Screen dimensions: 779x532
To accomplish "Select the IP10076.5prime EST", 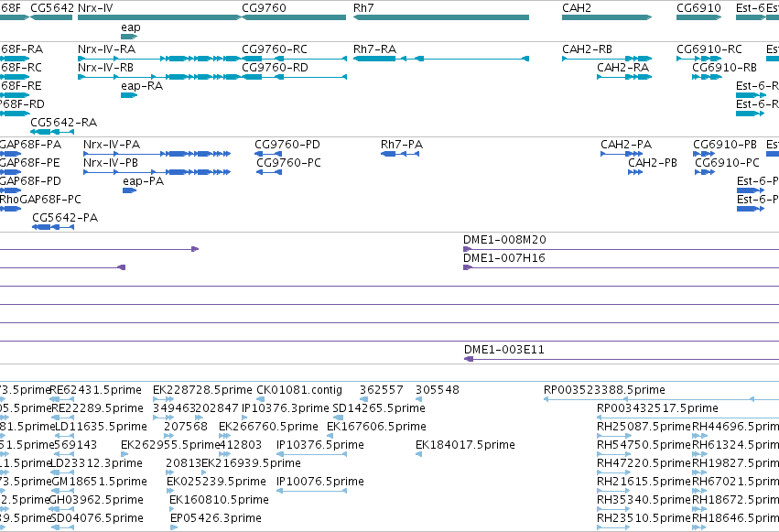I will click(x=311, y=491).
